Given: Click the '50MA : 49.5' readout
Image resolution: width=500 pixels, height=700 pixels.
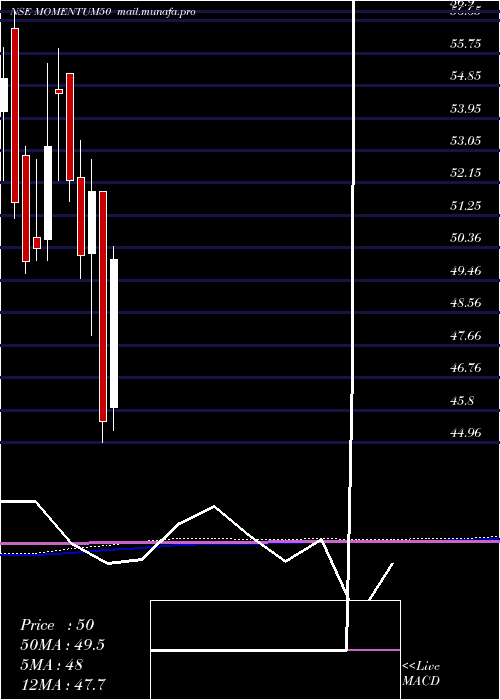Looking at the screenshot, I should pyautogui.click(x=62, y=645).
